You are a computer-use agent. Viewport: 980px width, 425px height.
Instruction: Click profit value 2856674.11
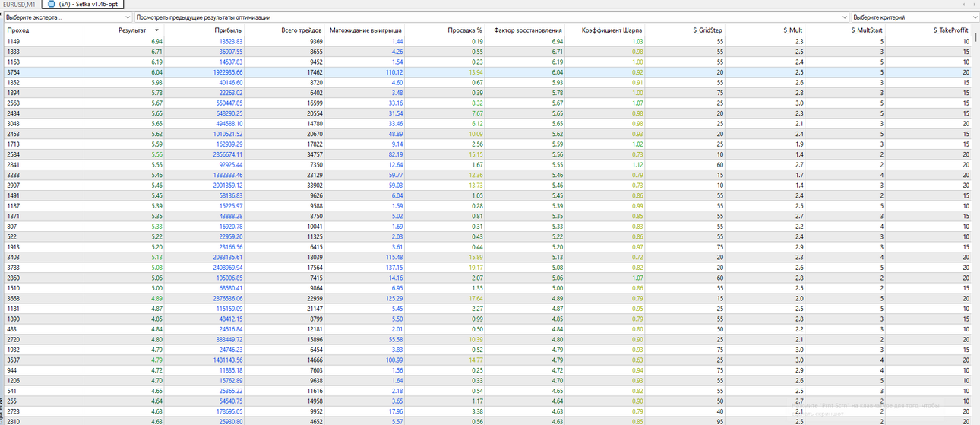pos(226,154)
